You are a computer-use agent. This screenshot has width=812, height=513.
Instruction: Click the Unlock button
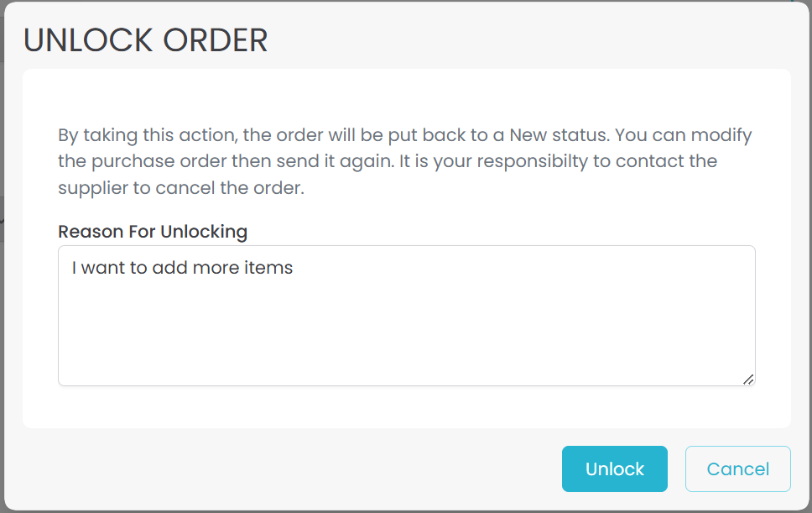(x=614, y=469)
